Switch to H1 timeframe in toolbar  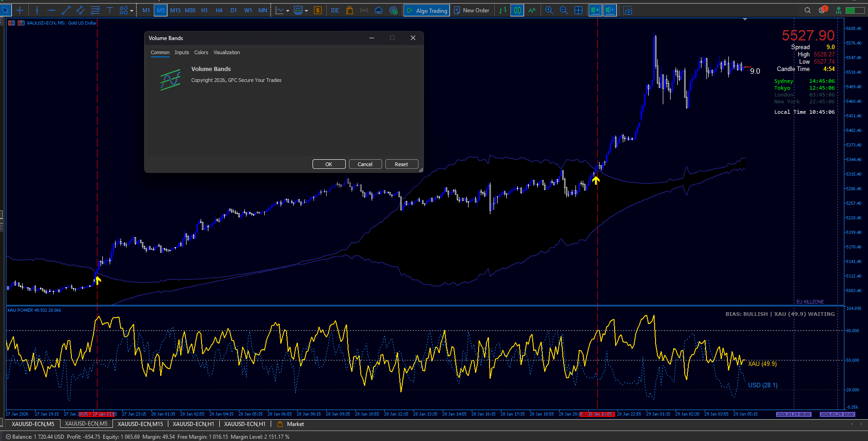[x=204, y=10]
